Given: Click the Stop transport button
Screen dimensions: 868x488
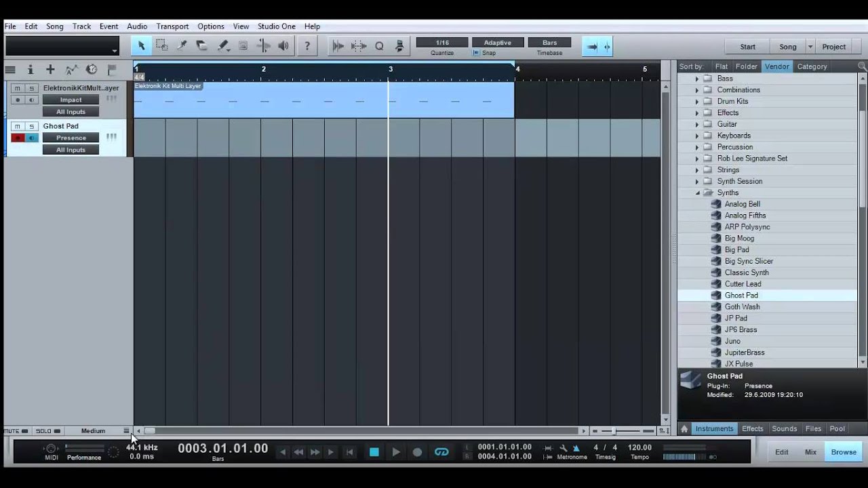Looking at the screenshot, I should point(374,452).
